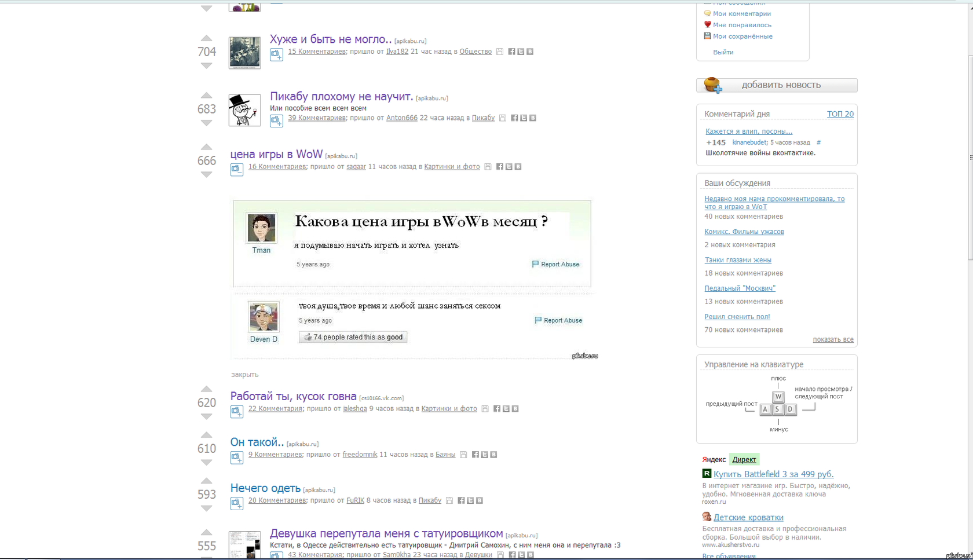Upvote the post rated 704
Image resolution: width=973 pixels, height=560 pixels.
coord(206,38)
